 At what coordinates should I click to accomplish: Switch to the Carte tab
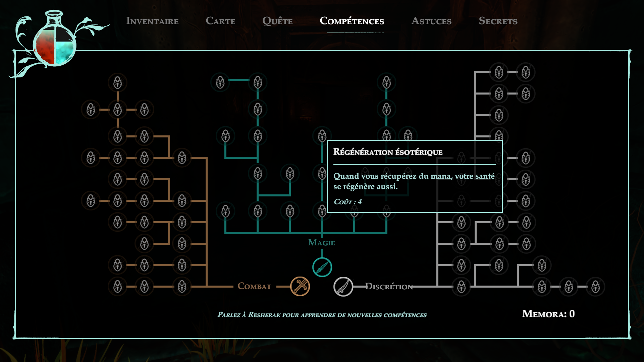coord(220,21)
